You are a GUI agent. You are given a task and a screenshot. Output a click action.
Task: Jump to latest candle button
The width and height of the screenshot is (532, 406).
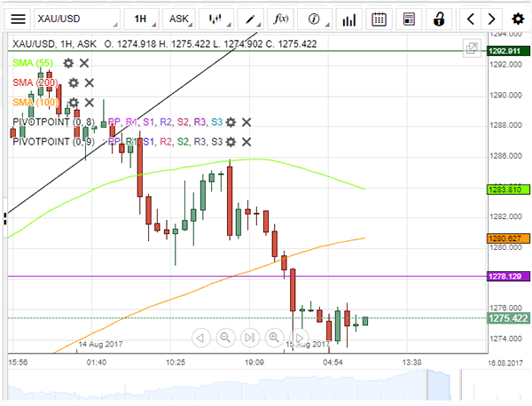coord(250,338)
